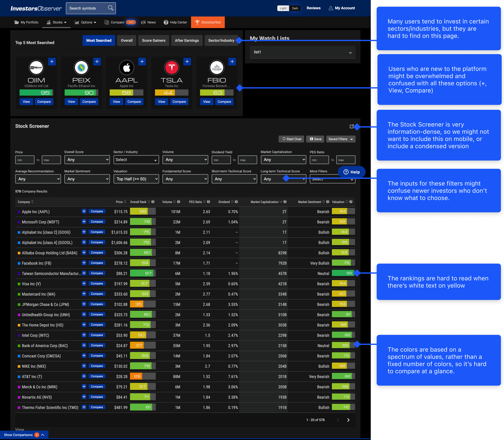Click Dividend Yield max input

click(248, 160)
